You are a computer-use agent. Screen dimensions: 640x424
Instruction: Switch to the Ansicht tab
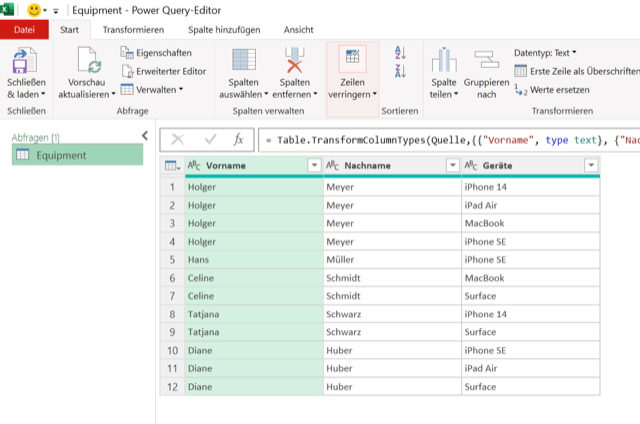(x=298, y=30)
